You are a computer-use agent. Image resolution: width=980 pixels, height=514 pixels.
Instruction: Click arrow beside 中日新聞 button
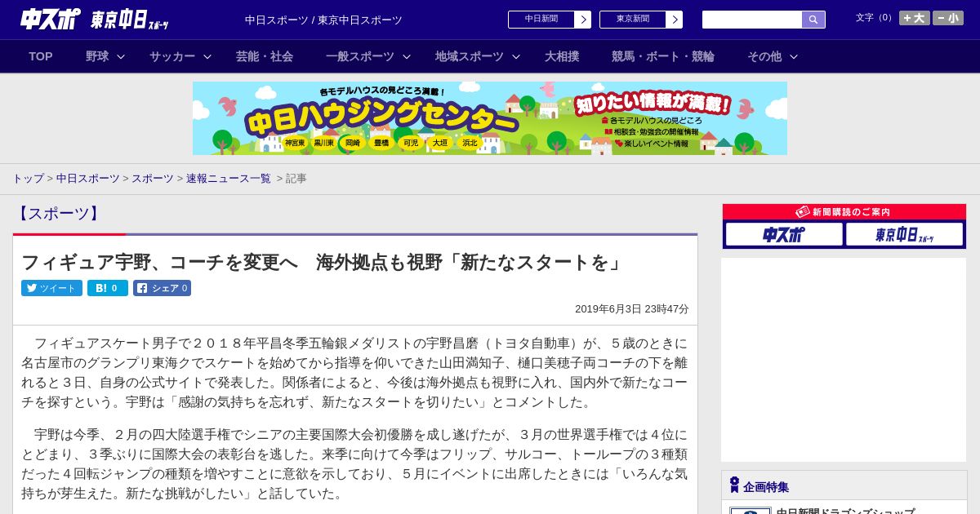point(583,20)
